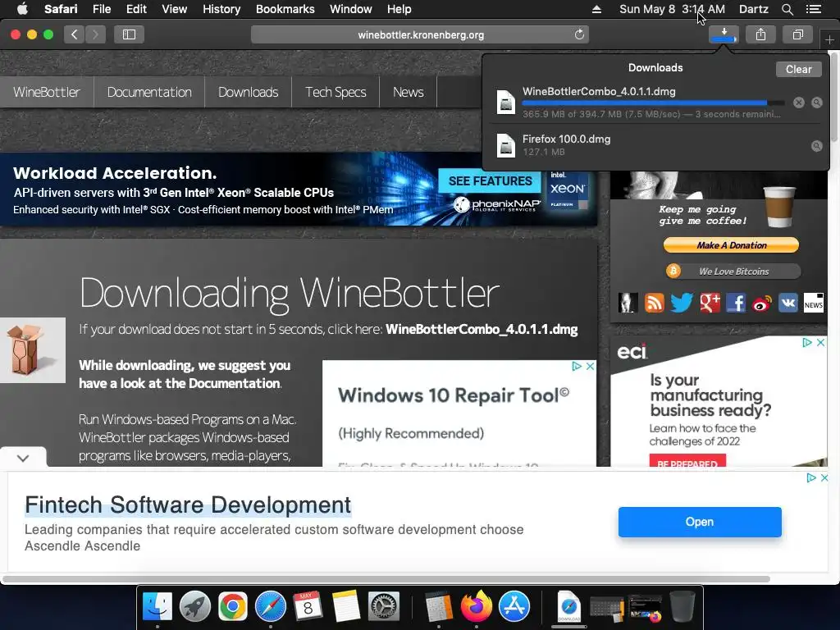The height and width of the screenshot is (630, 840).
Task: Click the Dartz user name in menu bar
Action: (x=753, y=9)
